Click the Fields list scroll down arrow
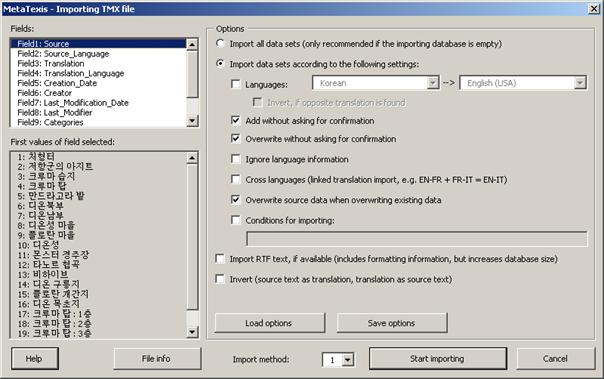Viewport: 604px width, 379px height. click(192, 121)
